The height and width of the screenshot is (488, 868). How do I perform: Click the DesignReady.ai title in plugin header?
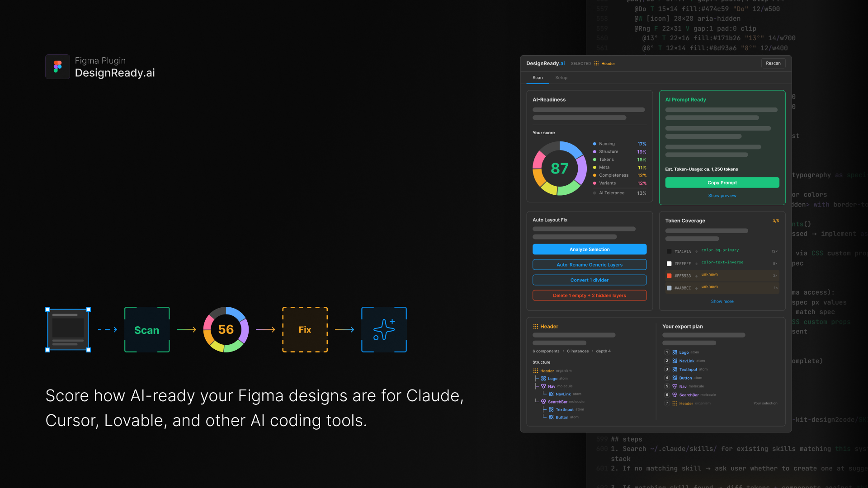click(x=545, y=63)
